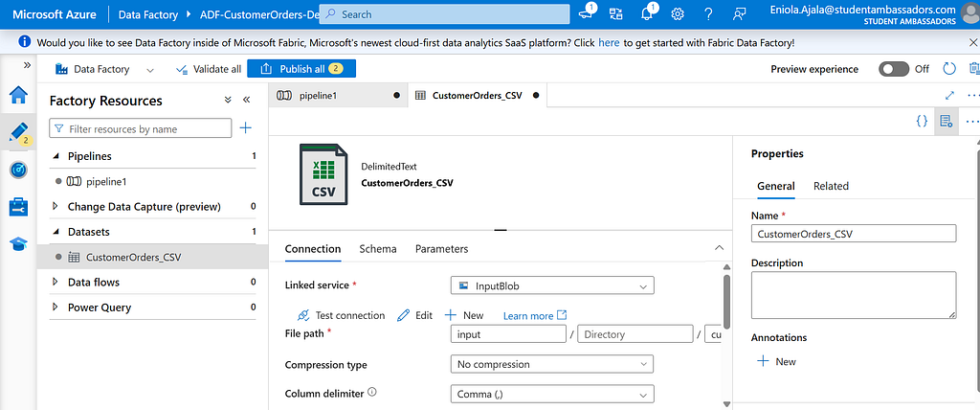Open the Compression type dropdown
This screenshot has height=410, width=980.
click(x=552, y=364)
